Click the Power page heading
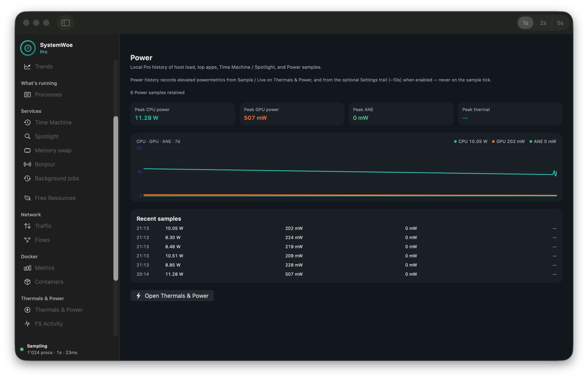This screenshot has width=588, height=379. coord(141,58)
